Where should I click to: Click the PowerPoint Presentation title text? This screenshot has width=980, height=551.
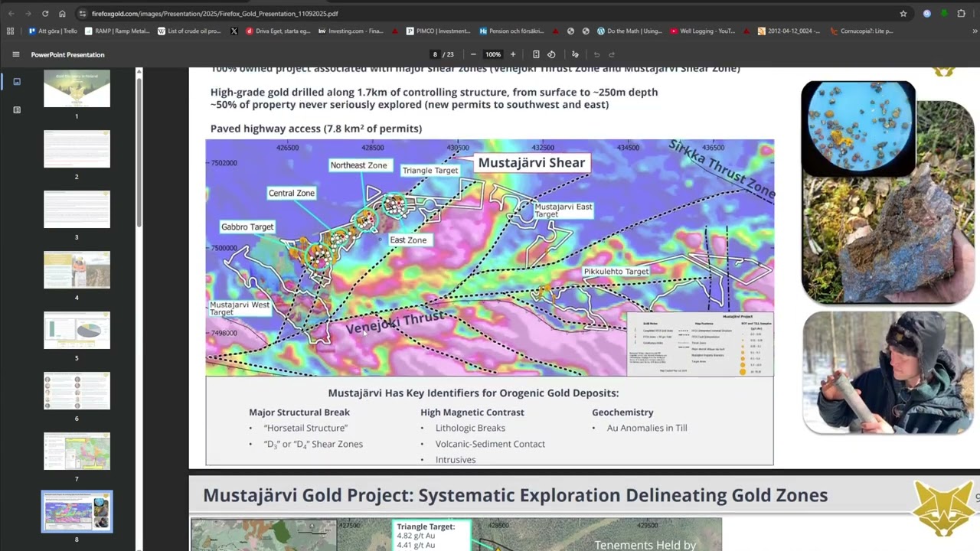[67, 54]
